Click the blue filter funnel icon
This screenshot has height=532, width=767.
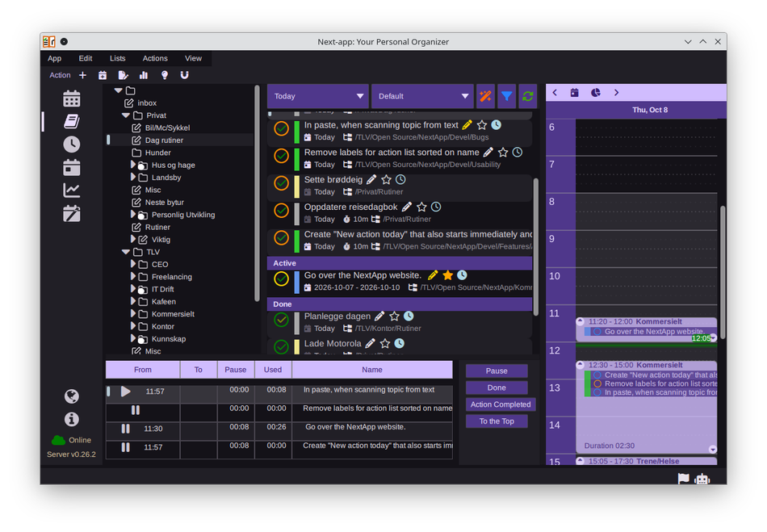pyautogui.click(x=507, y=96)
